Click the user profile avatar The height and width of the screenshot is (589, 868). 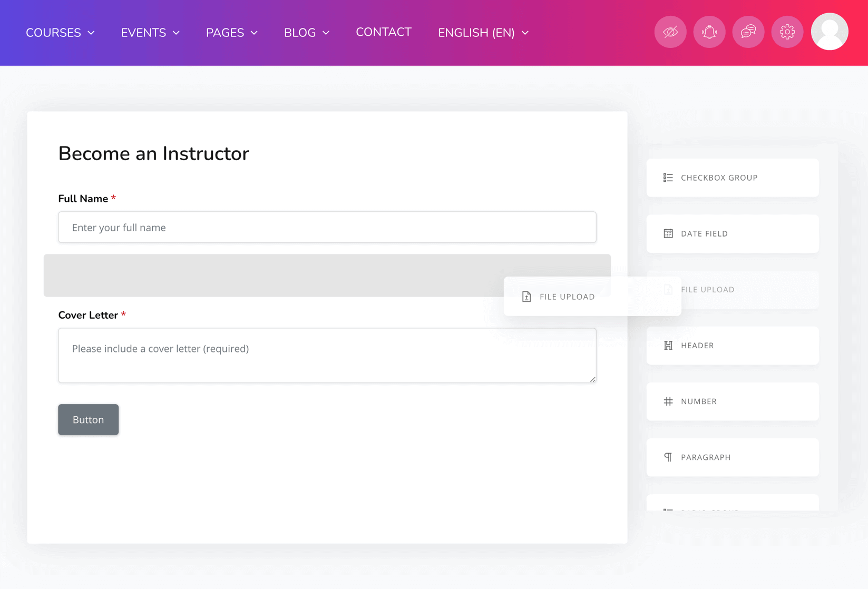(829, 32)
